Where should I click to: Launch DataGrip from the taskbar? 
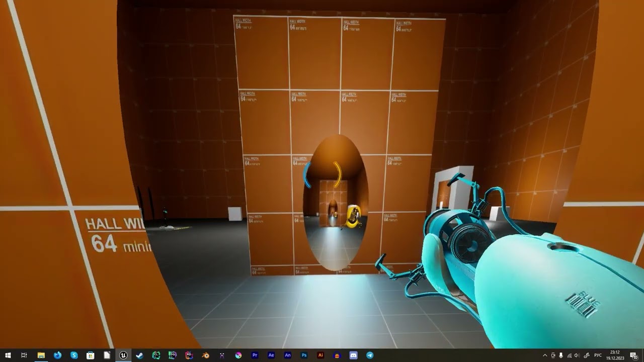pyautogui.click(x=173, y=355)
